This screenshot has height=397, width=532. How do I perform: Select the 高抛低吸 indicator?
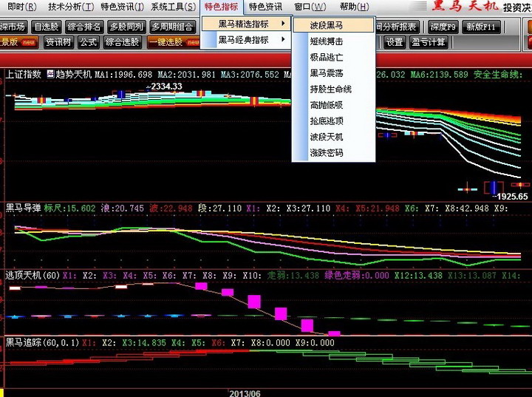(x=334, y=105)
